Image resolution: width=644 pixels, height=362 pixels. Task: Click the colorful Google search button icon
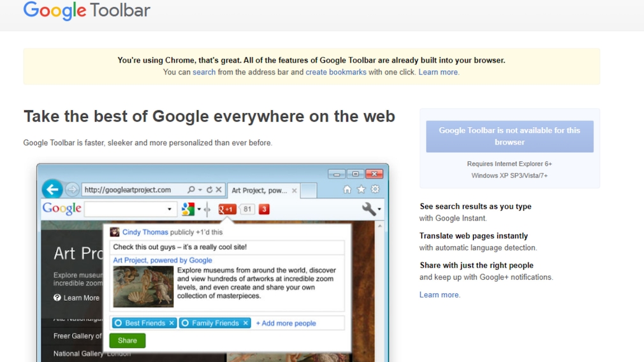[x=188, y=209]
